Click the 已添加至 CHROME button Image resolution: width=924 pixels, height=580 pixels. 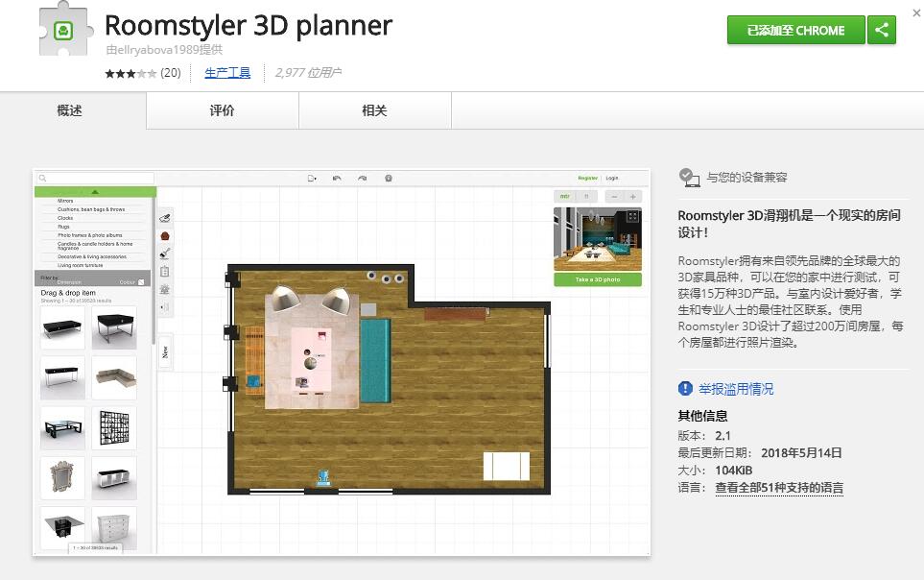coord(795,30)
